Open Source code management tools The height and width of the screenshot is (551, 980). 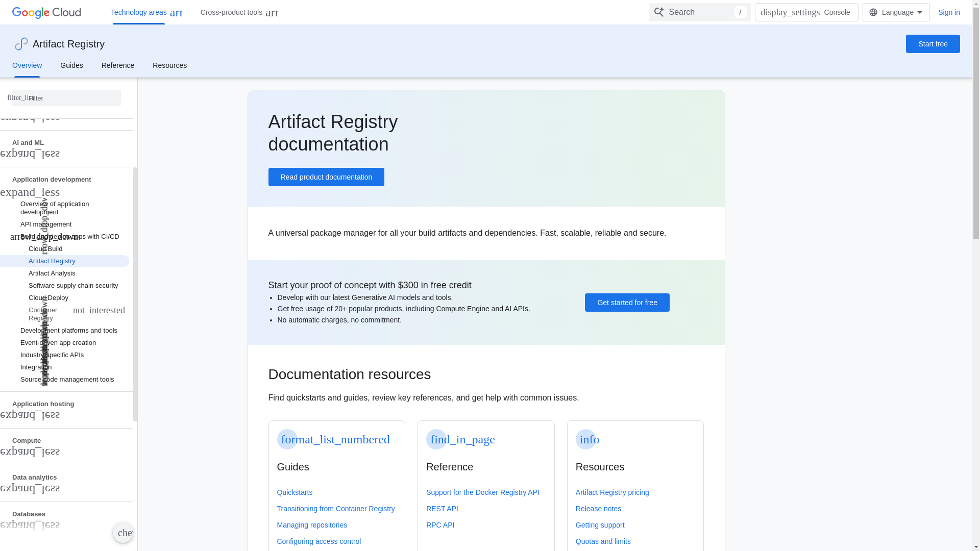[67, 380]
